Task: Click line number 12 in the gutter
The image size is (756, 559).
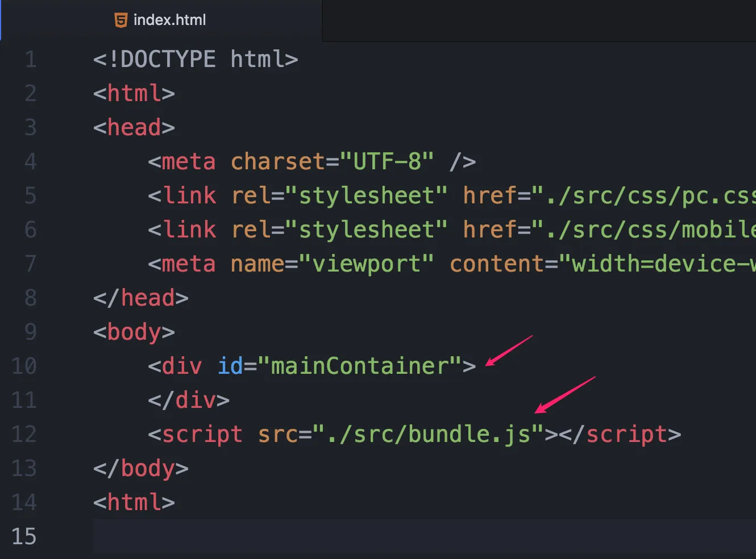Action: coord(24,435)
